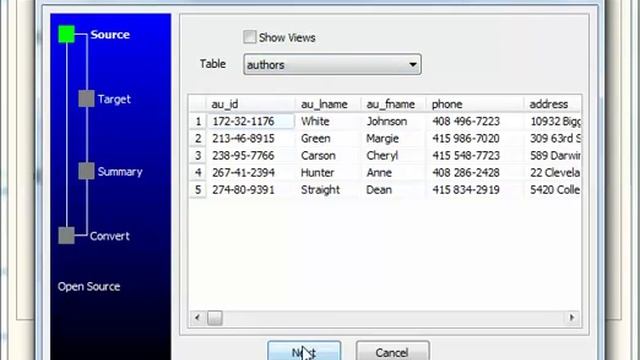Open the Table dropdown showing authors
Image resolution: width=640 pixels, height=360 pixels.
[332, 64]
